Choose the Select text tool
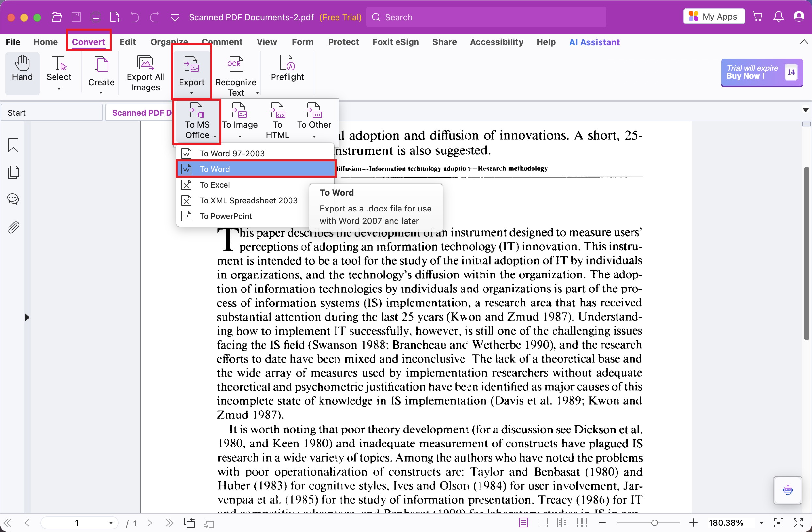The width and height of the screenshot is (812, 532). [x=59, y=73]
